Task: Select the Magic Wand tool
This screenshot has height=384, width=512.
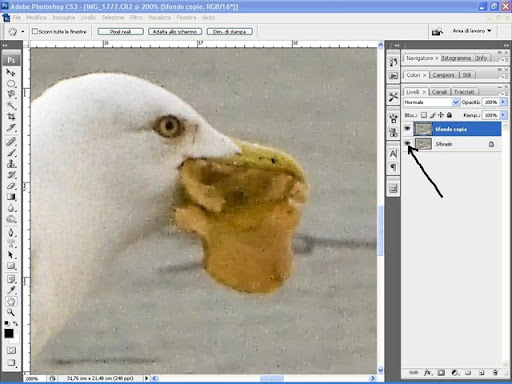Action: click(11, 106)
